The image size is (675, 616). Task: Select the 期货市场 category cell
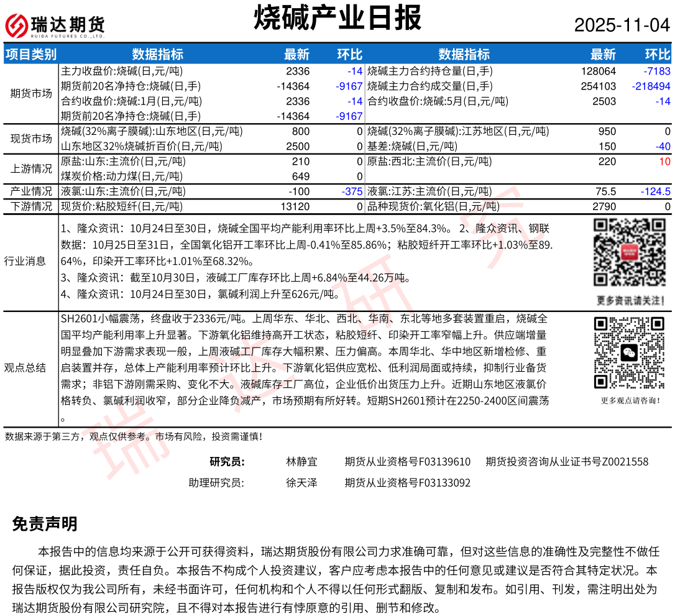31,93
